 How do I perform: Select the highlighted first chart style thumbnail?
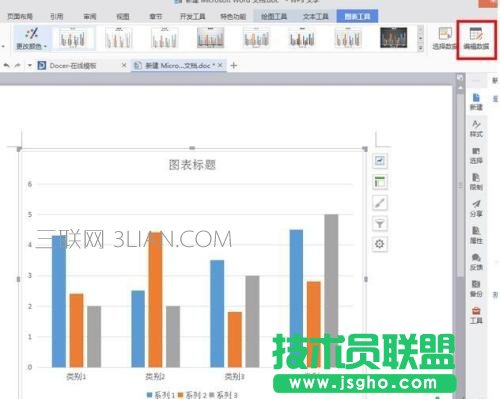[73, 38]
